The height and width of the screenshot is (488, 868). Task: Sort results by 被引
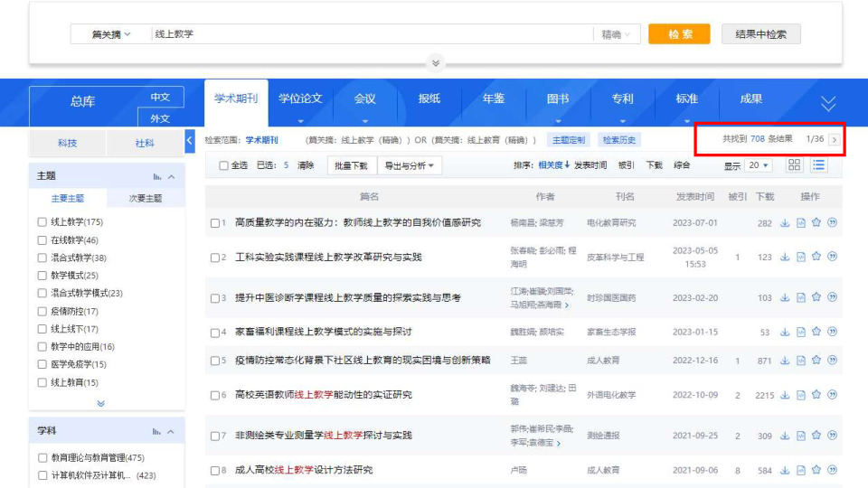pyautogui.click(x=626, y=164)
